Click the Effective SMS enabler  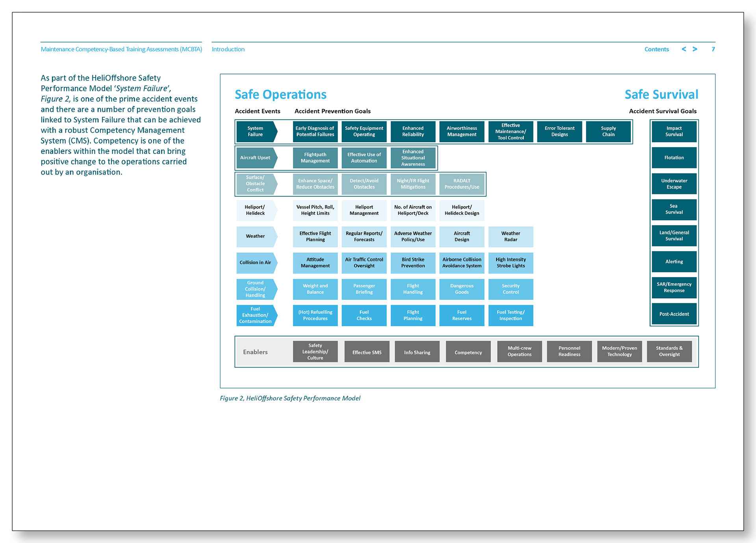(367, 352)
